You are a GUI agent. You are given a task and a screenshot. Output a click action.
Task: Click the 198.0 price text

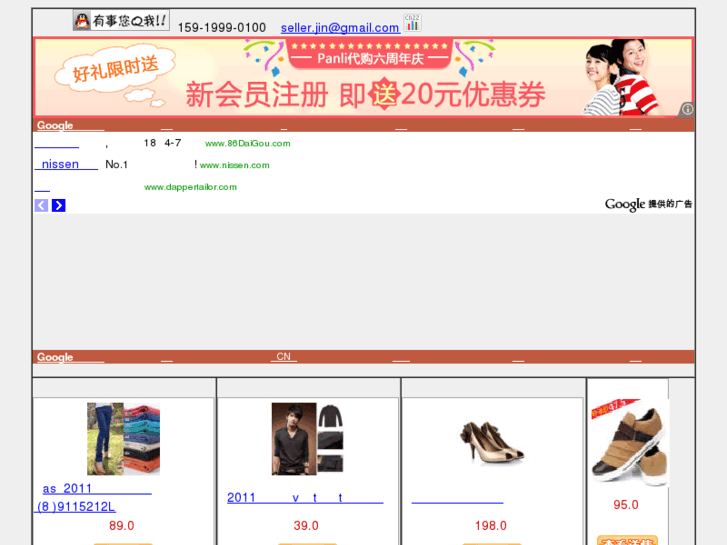click(491, 526)
